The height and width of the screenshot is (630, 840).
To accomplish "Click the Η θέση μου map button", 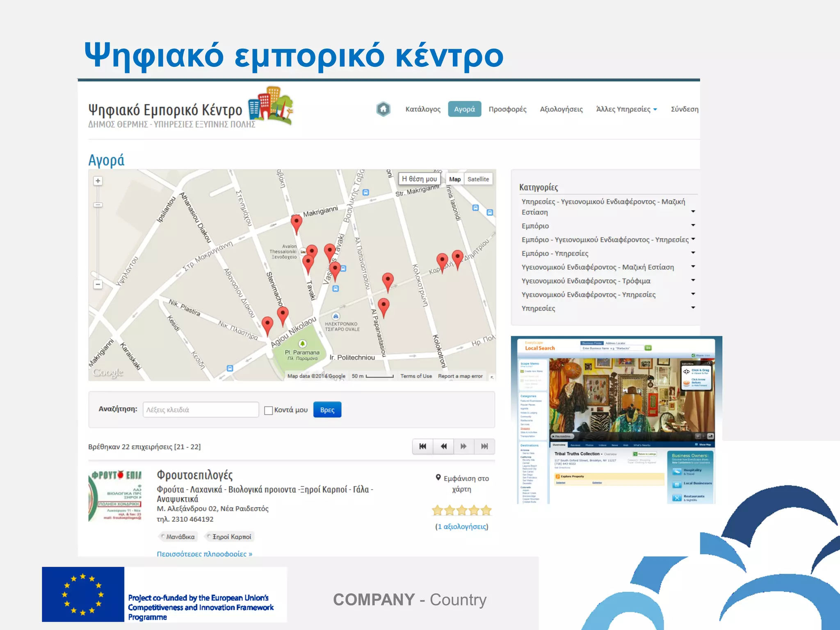I will click(x=419, y=179).
